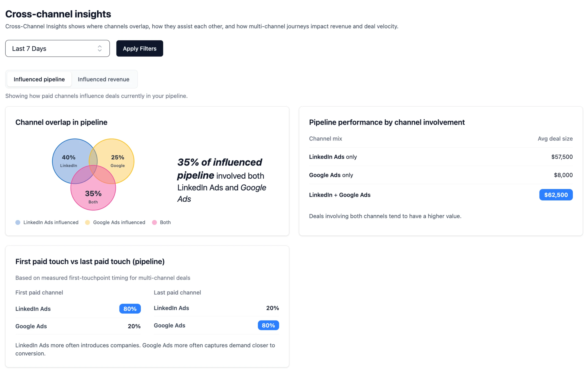Select the $62,500 highlighted deal size badge
588x383 pixels.
tap(556, 194)
